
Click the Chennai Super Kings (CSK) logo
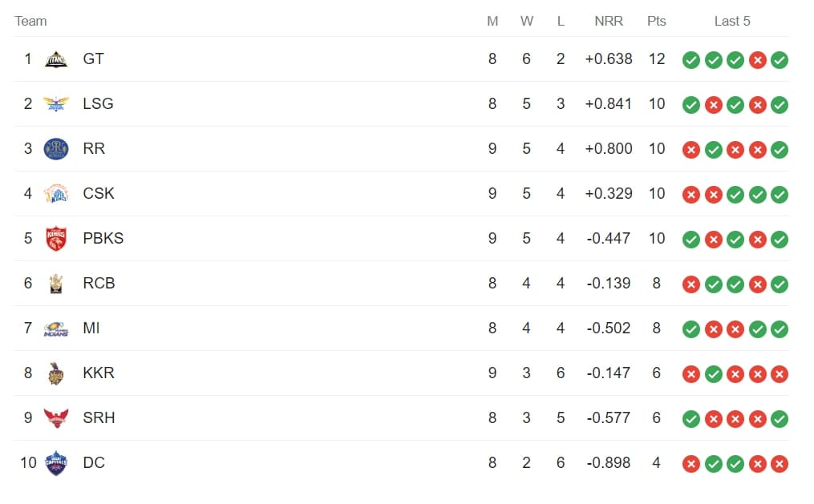pyautogui.click(x=56, y=194)
